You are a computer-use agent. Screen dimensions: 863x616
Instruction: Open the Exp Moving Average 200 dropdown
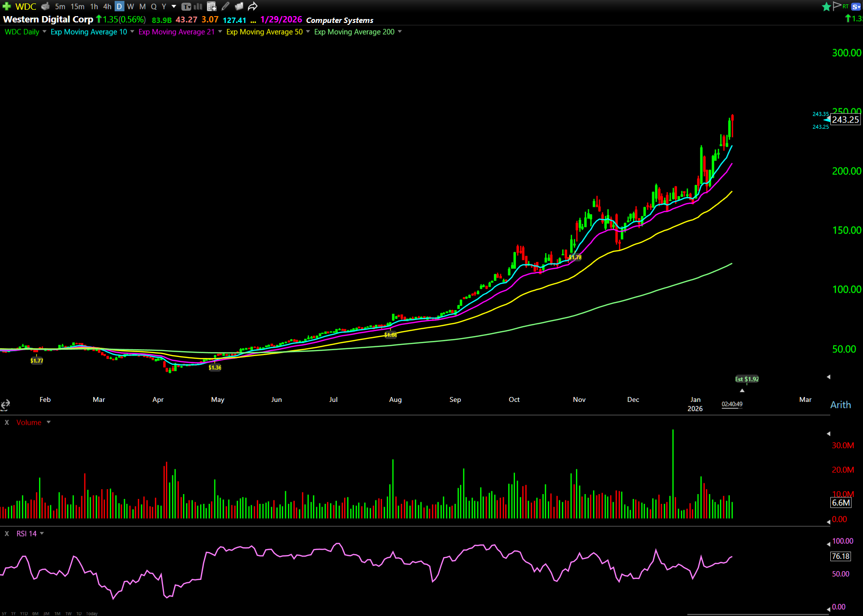(400, 32)
